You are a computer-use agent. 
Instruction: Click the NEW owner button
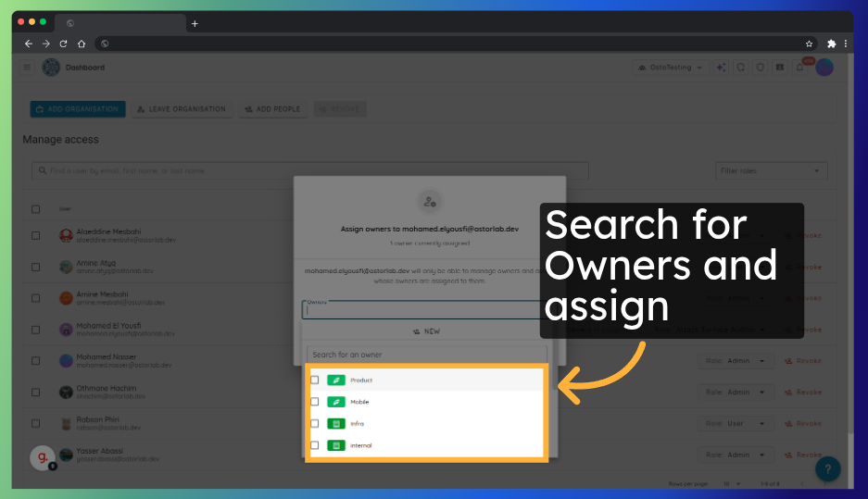pyautogui.click(x=426, y=331)
